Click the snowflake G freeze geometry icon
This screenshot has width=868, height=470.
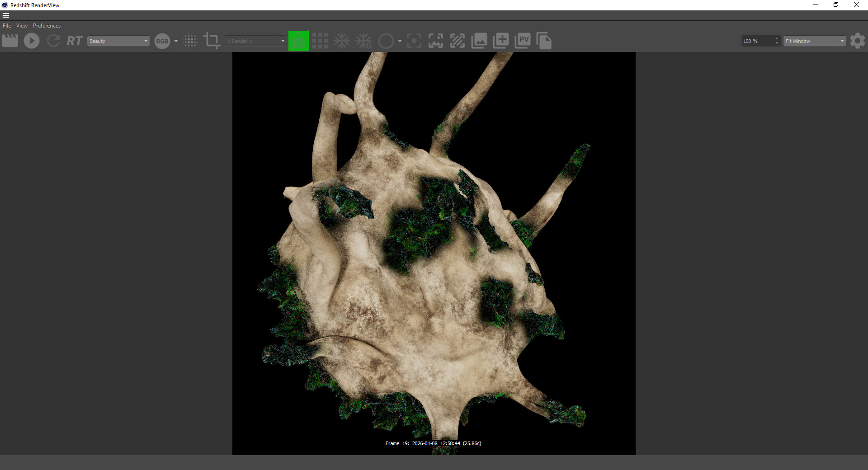point(363,41)
